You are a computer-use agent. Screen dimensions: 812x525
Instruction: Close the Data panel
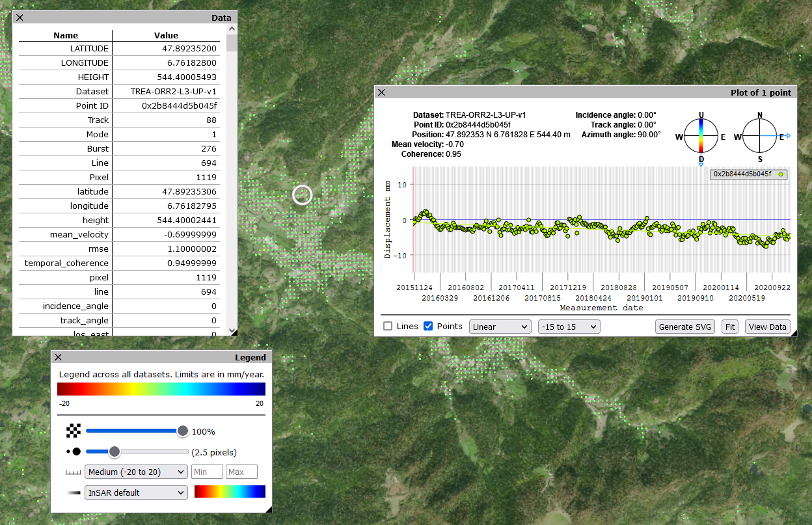tap(20, 18)
